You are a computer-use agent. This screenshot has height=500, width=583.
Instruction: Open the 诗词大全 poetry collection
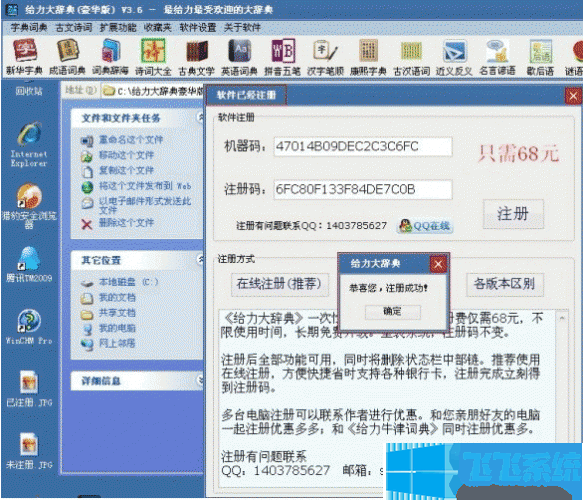pos(153,57)
